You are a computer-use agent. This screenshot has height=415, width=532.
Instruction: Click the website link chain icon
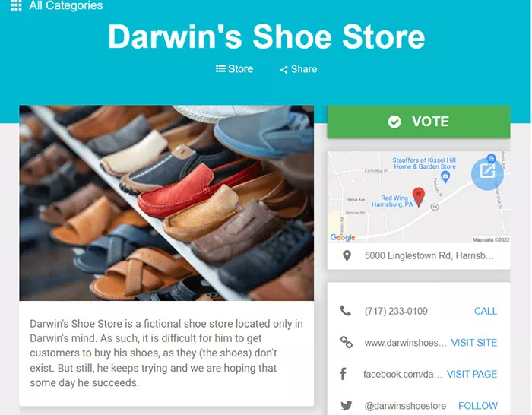coord(347,342)
